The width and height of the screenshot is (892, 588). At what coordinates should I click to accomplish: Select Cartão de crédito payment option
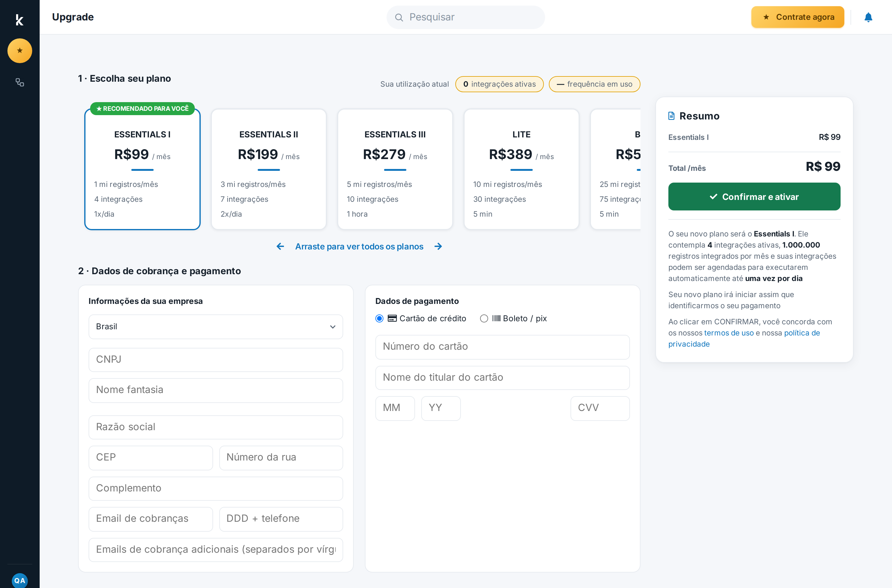[379, 318]
